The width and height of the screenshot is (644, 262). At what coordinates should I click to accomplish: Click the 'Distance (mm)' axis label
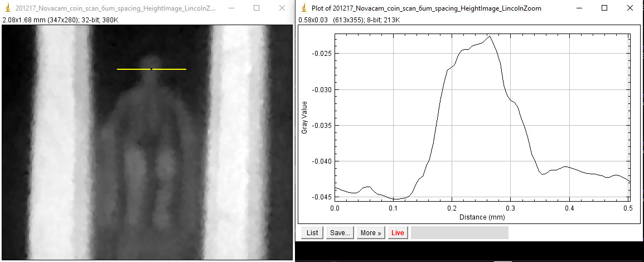tap(482, 217)
